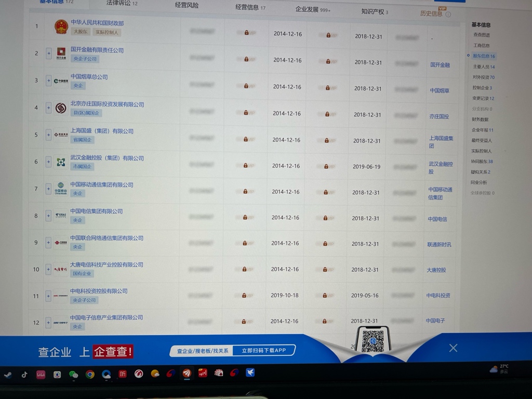The width and height of the screenshot is (532, 399).
Task: Click the 武汉金融控股 green logo
Action: coord(61,162)
